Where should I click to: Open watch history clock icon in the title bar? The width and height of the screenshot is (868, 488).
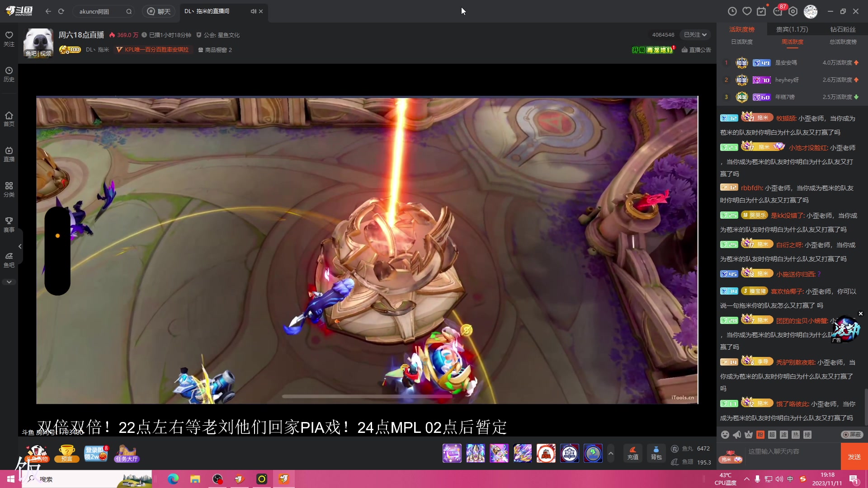click(732, 11)
